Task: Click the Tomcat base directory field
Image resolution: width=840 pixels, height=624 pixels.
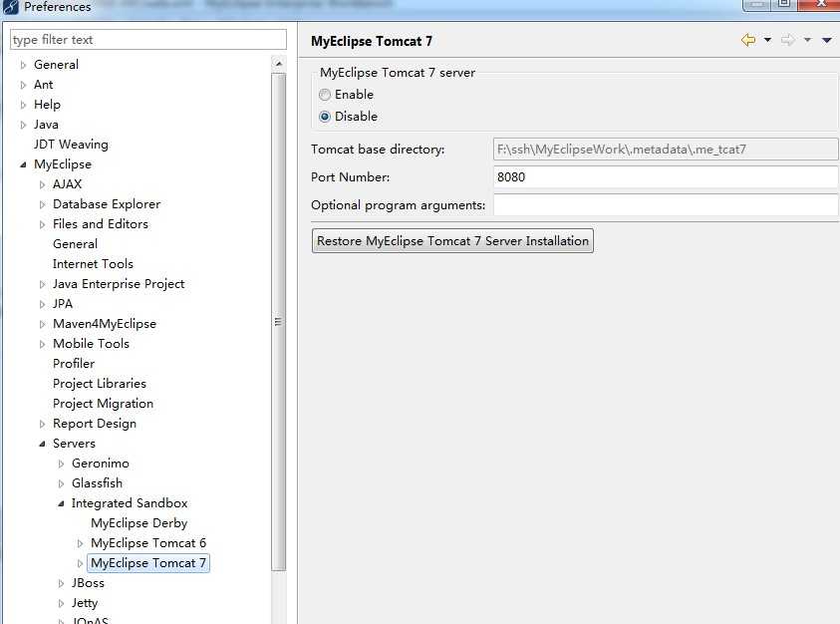Action: point(666,150)
